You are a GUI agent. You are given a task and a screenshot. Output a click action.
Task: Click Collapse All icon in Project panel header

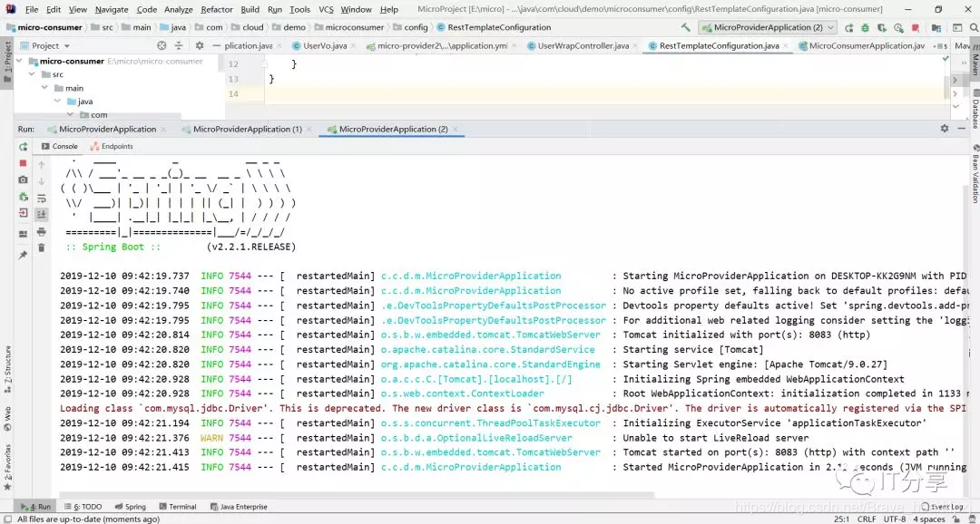(x=179, y=45)
